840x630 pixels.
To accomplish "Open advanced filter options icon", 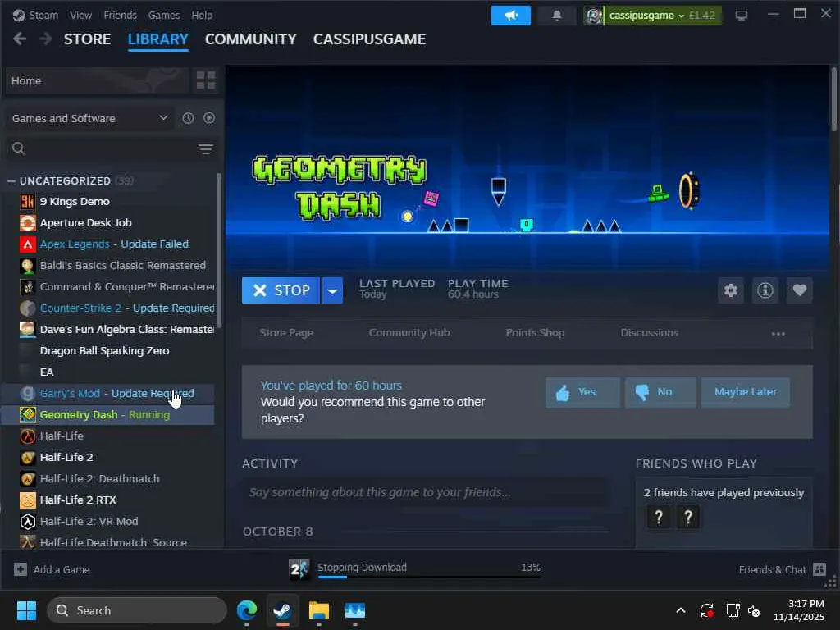I will [x=206, y=149].
